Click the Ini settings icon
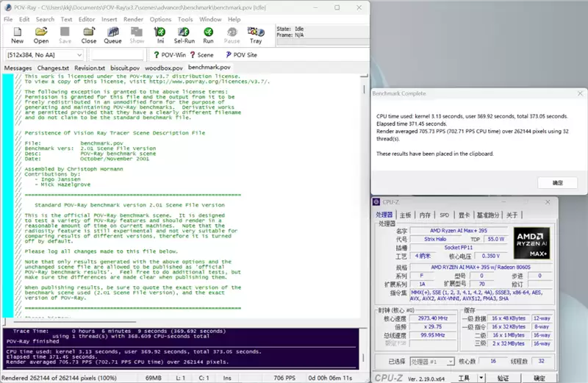 (x=160, y=35)
